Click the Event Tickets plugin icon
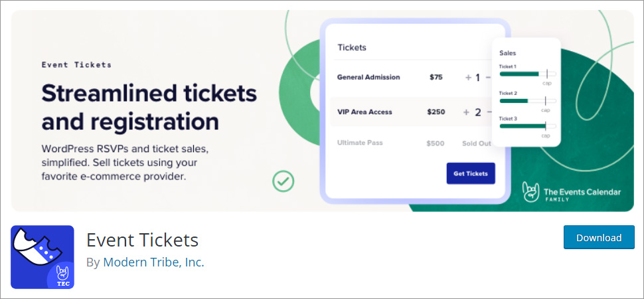The height and width of the screenshot is (299, 644). click(x=42, y=257)
